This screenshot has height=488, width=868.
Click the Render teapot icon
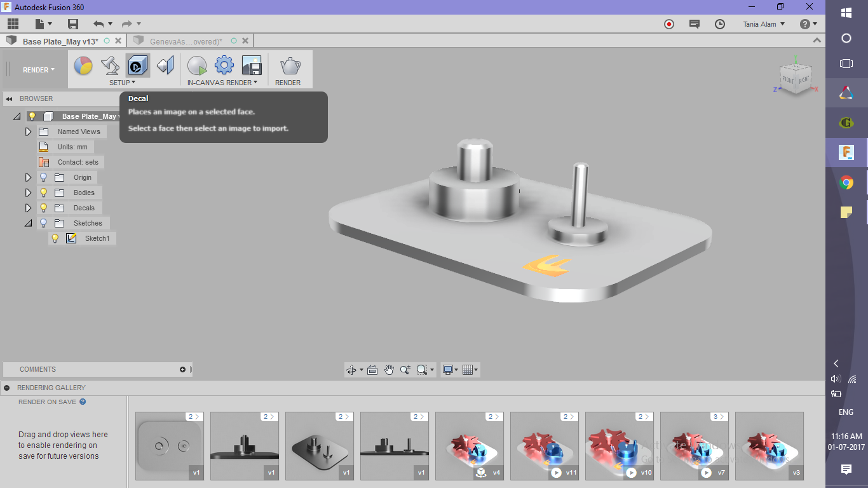[290, 65]
